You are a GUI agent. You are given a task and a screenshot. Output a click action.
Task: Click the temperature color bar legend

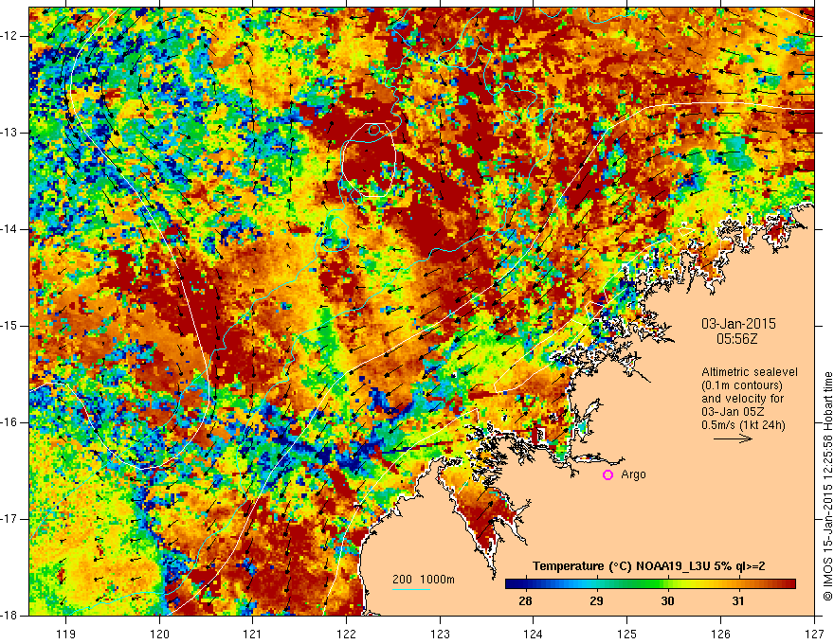click(650, 584)
